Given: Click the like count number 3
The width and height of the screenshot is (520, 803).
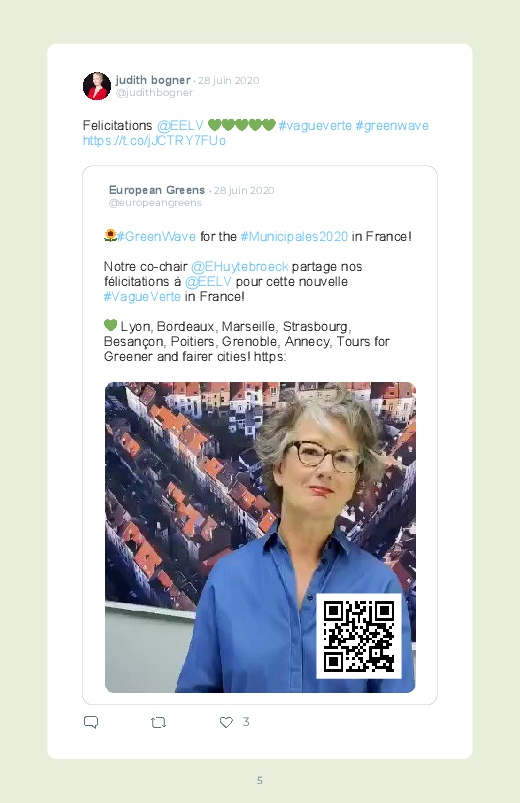Looking at the screenshot, I should [246, 722].
